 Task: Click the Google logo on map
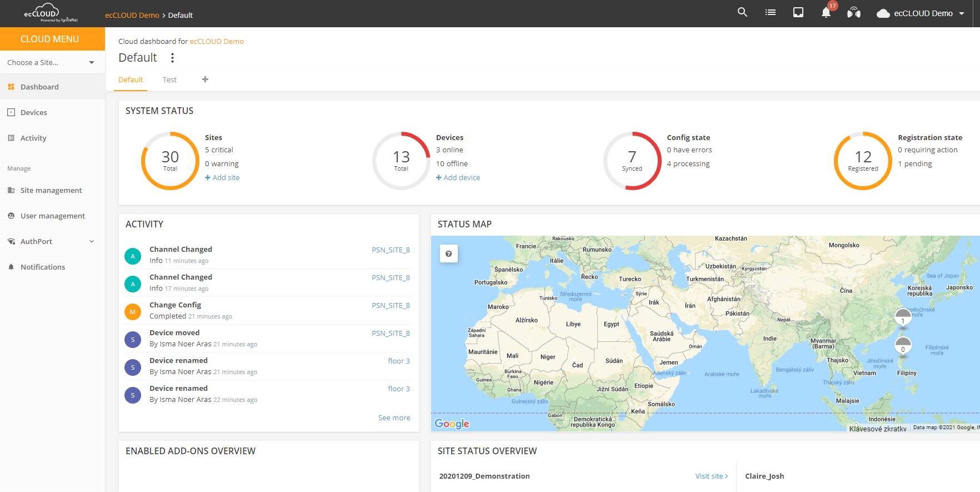point(452,424)
